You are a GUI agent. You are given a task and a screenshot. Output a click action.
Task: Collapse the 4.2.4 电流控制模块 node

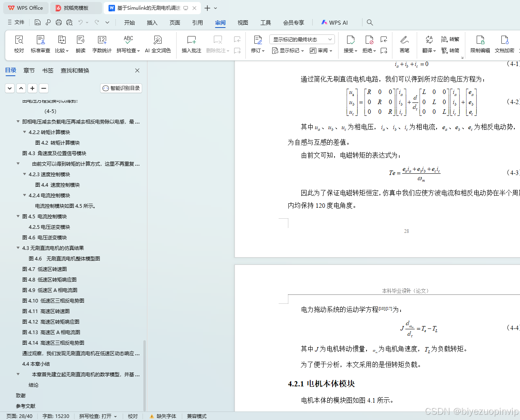tap(24, 195)
